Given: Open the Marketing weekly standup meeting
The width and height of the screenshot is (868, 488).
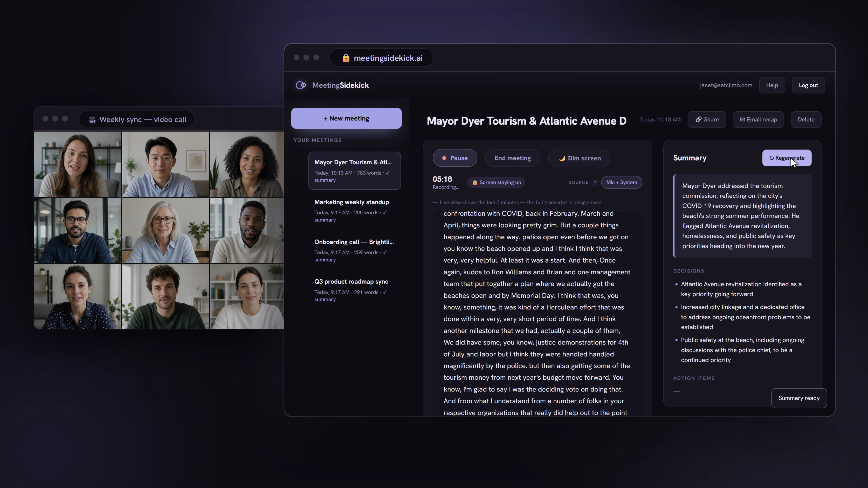Looking at the screenshot, I should click(354, 211).
